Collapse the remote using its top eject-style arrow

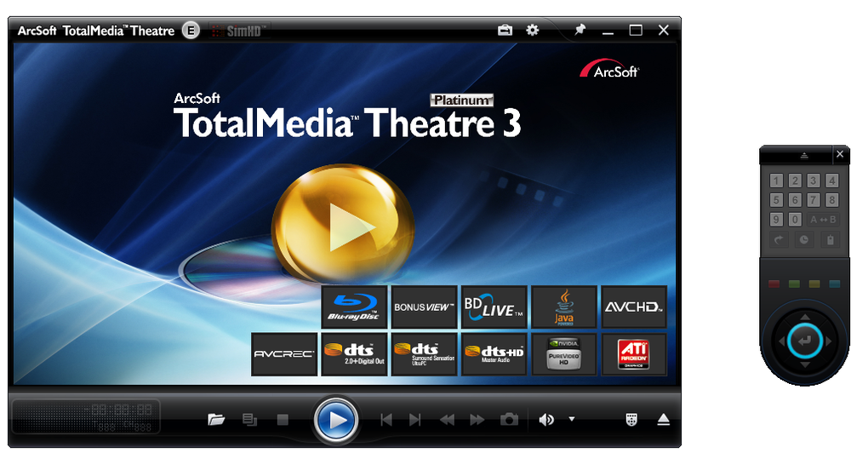804,156
